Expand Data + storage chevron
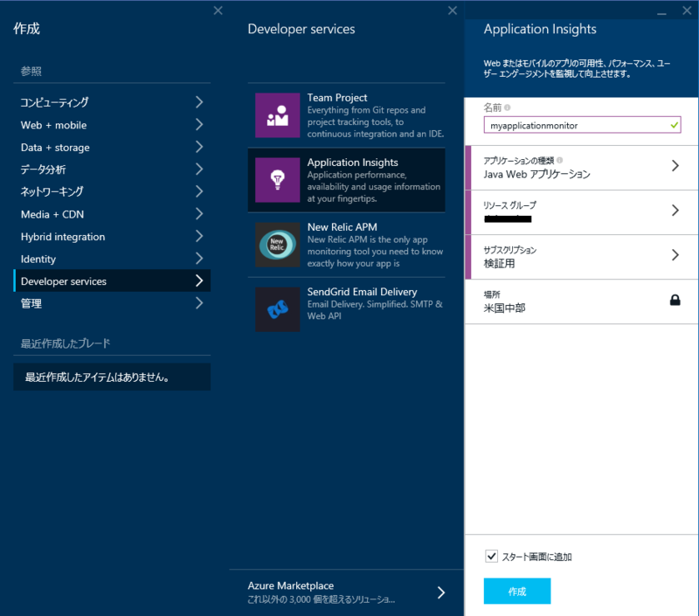 tap(199, 147)
